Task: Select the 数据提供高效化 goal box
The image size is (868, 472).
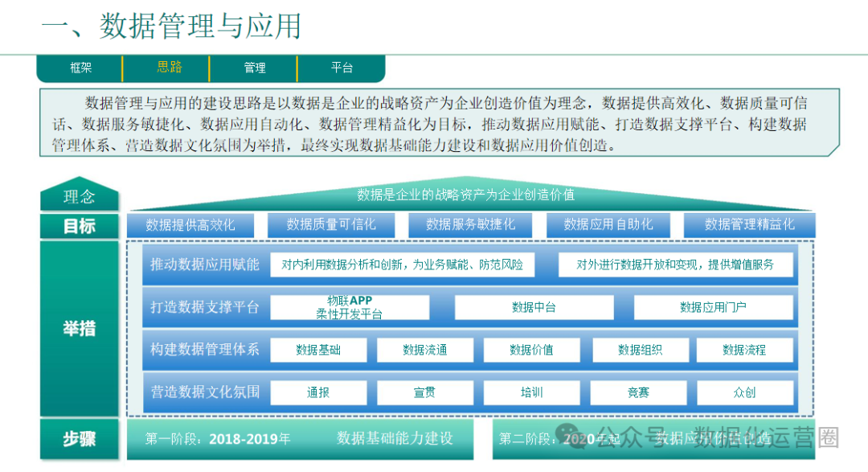Action: 190,225
